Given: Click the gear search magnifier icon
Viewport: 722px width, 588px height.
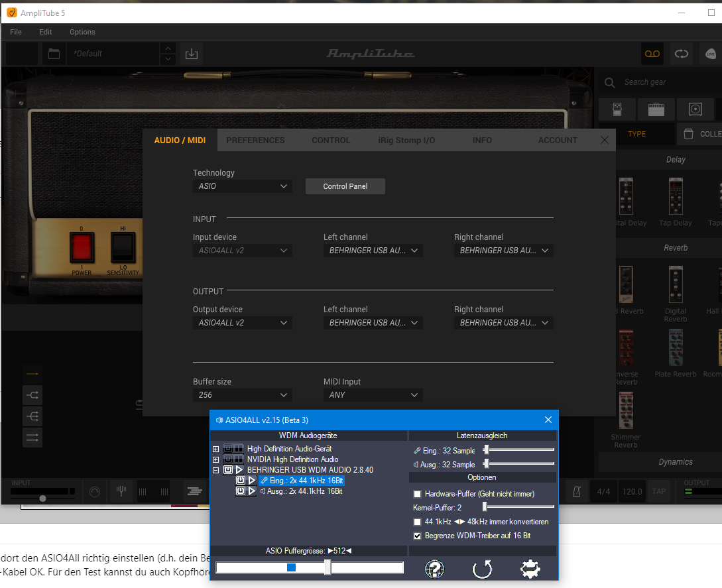Looking at the screenshot, I should click(610, 82).
